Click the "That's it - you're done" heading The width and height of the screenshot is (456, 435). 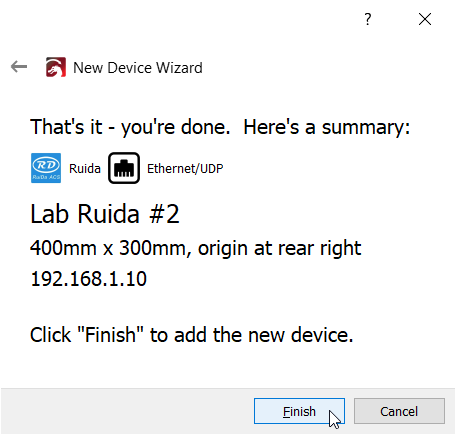(130, 128)
